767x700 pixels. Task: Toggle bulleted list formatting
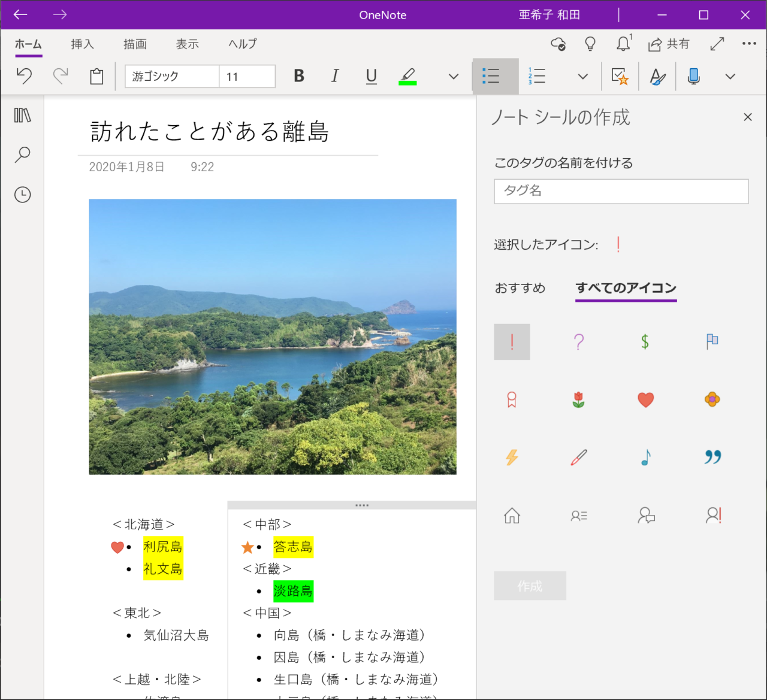[491, 76]
